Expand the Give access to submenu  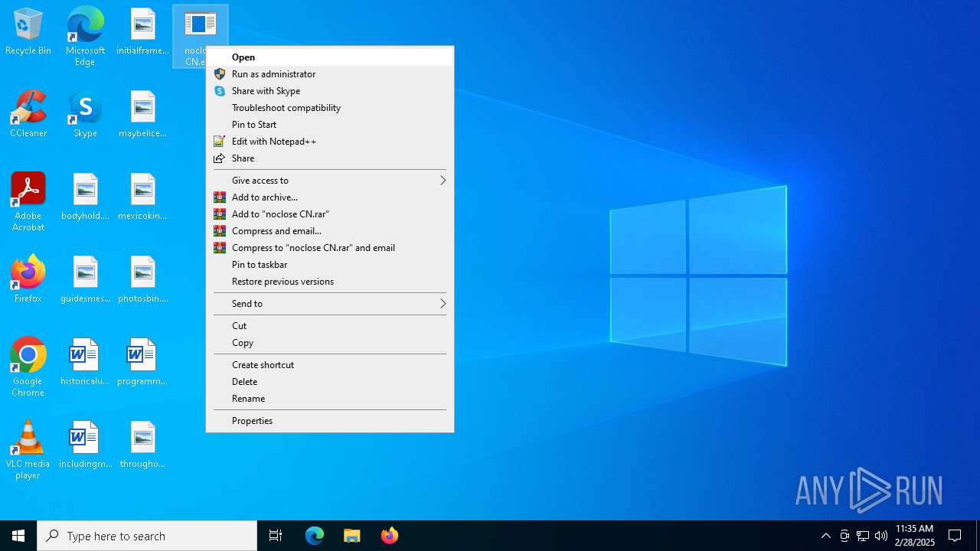click(330, 180)
